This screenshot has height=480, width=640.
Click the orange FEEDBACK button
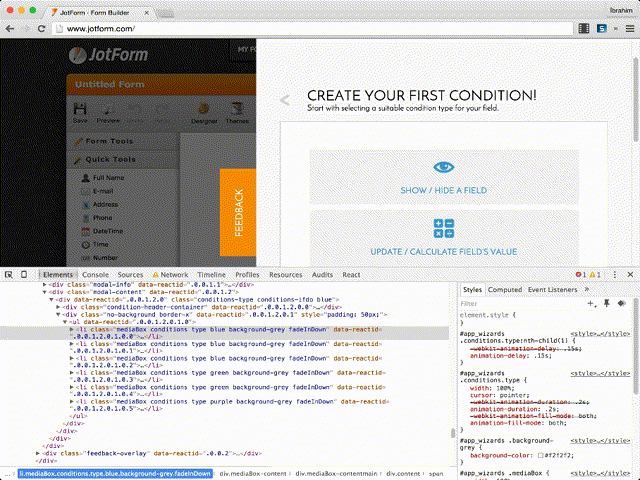point(238,212)
